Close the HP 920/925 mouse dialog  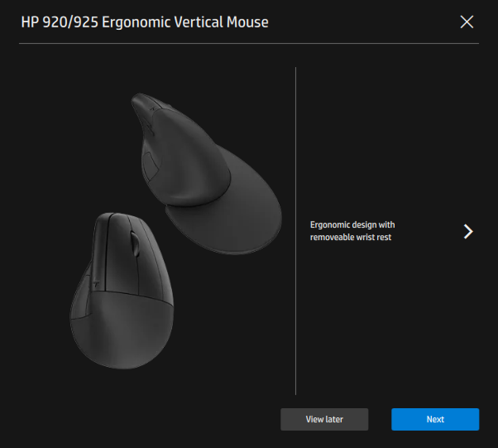(x=467, y=22)
